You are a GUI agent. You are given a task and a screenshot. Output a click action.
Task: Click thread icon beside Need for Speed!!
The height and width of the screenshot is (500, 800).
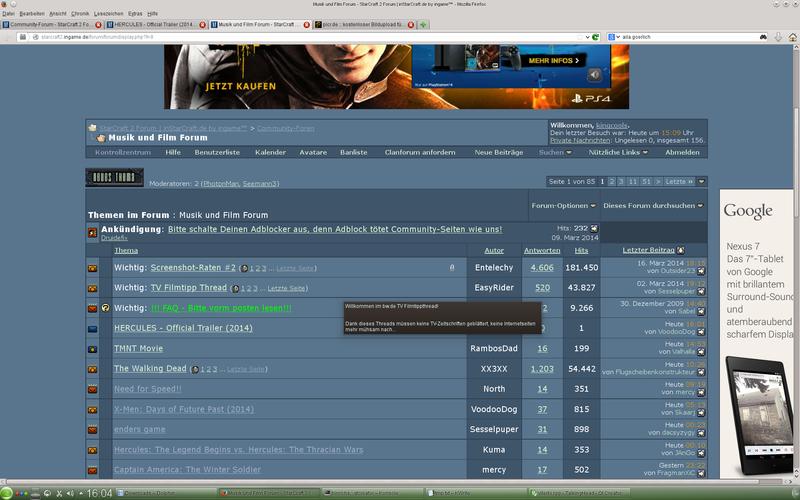[x=92, y=389]
